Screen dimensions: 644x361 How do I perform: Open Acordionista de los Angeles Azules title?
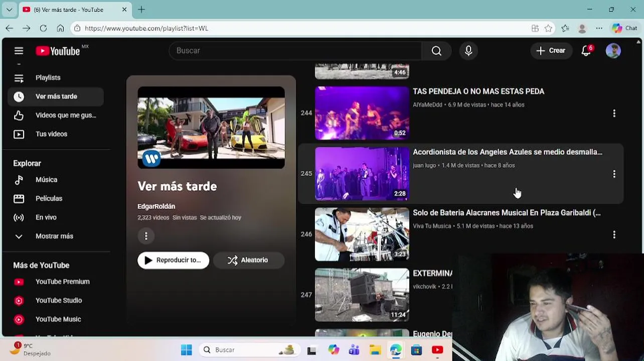coord(508,152)
